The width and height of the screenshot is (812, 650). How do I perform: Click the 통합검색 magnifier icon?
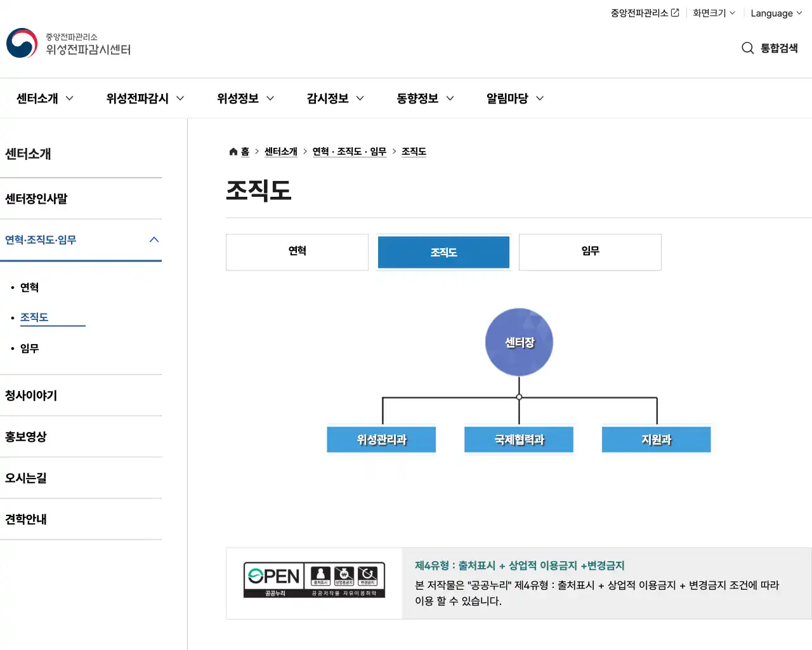point(747,48)
